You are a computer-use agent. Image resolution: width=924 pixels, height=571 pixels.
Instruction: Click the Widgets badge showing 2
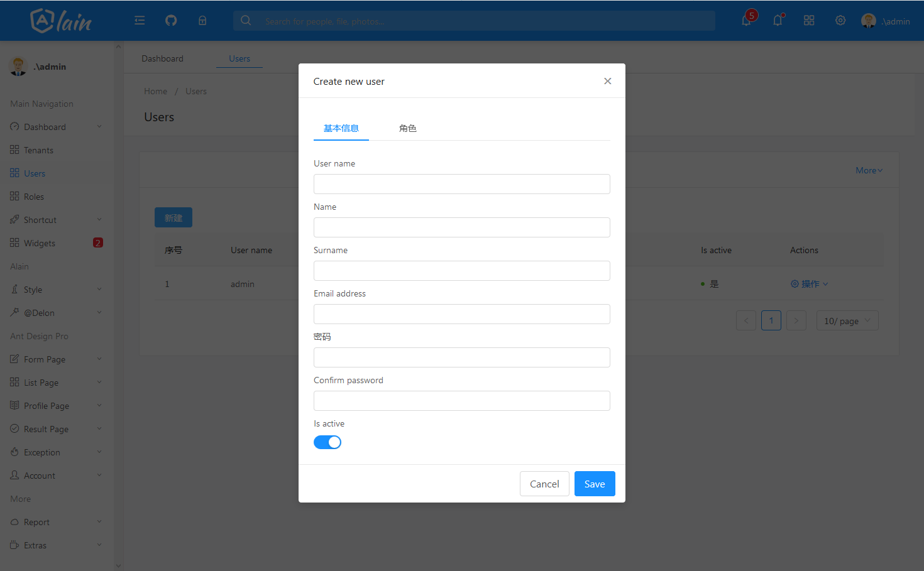98,242
